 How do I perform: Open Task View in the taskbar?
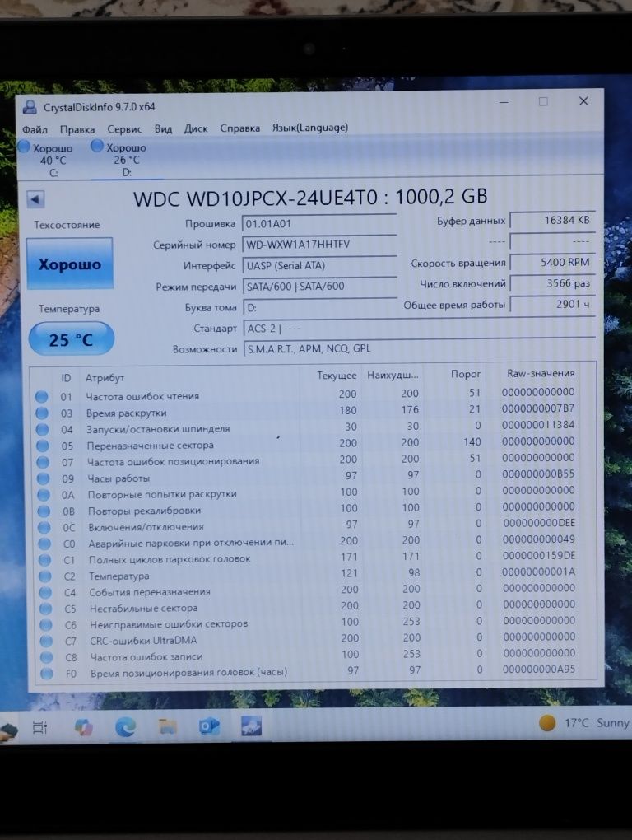(x=40, y=727)
